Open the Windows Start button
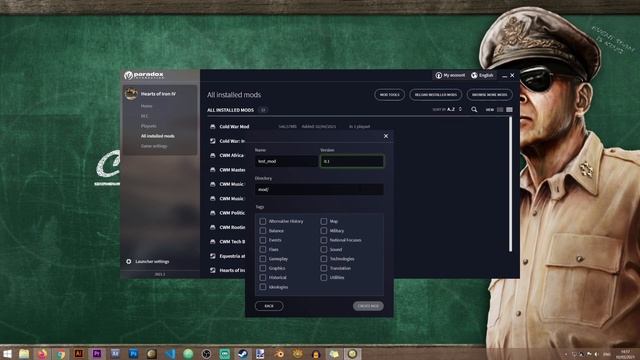 [7, 354]
